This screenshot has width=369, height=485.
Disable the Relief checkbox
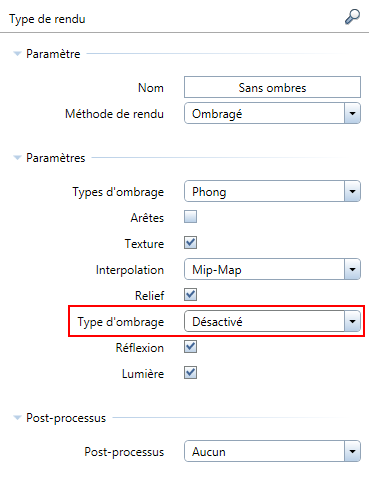[191, 295]
